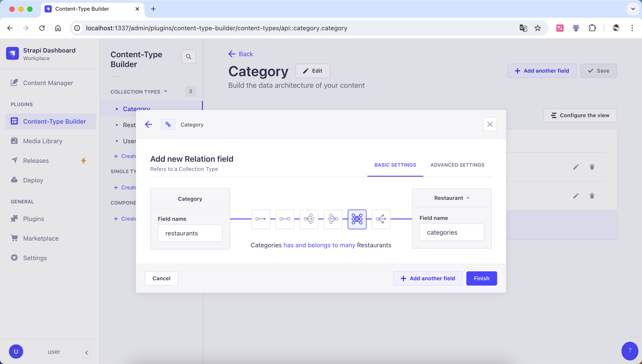Open Media Library from sidebar
Screen dimensions: 642x364
pos(43,141)
